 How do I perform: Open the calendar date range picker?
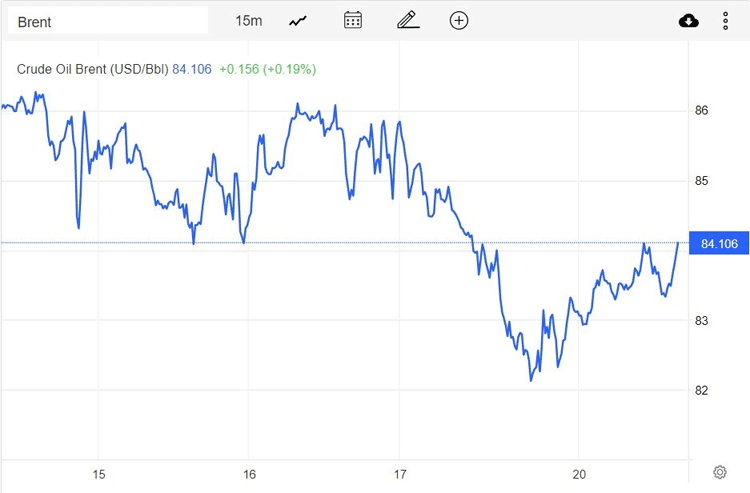point(353,21)
